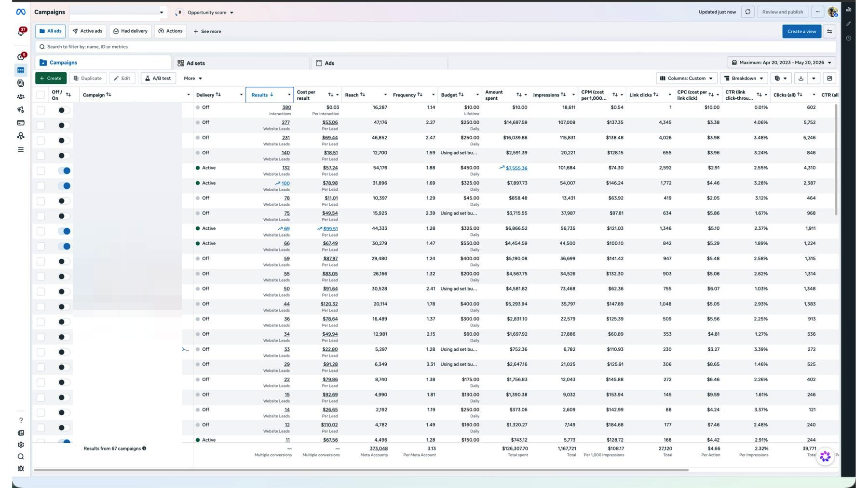
Task: Click the download export icon
Action: (801, 78)
